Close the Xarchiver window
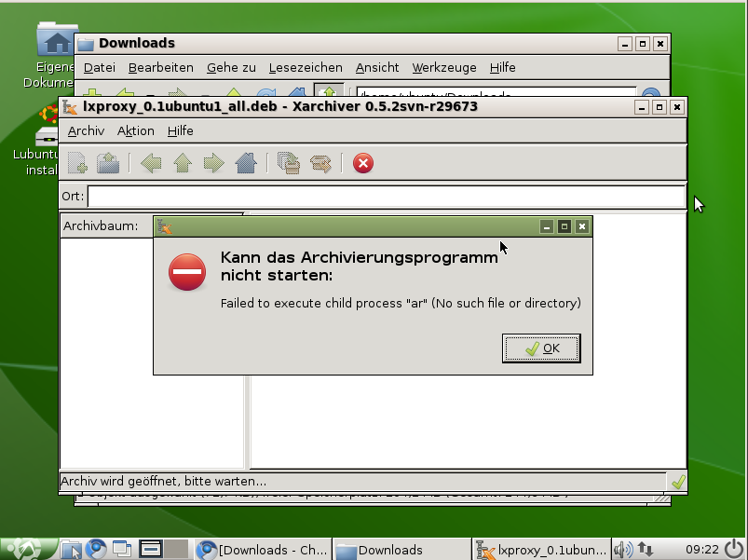The image size is (748, 560). pyautogui.click(x=677, y=107)
